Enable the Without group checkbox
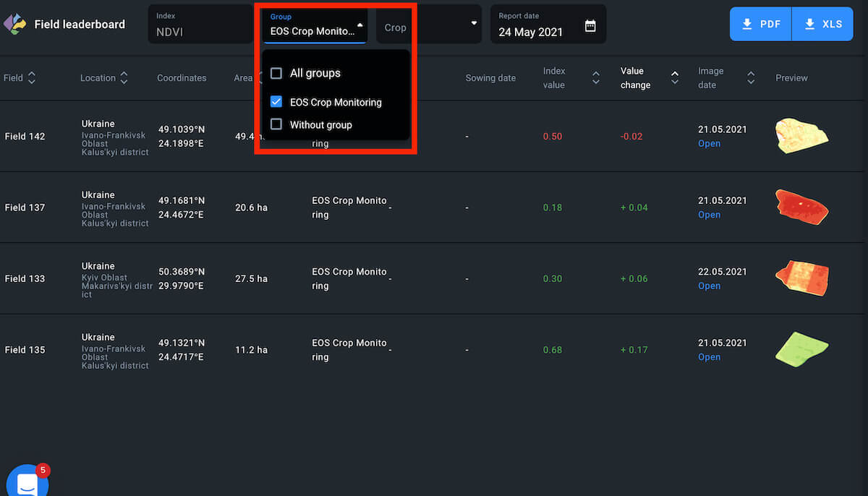 (276, 124)
